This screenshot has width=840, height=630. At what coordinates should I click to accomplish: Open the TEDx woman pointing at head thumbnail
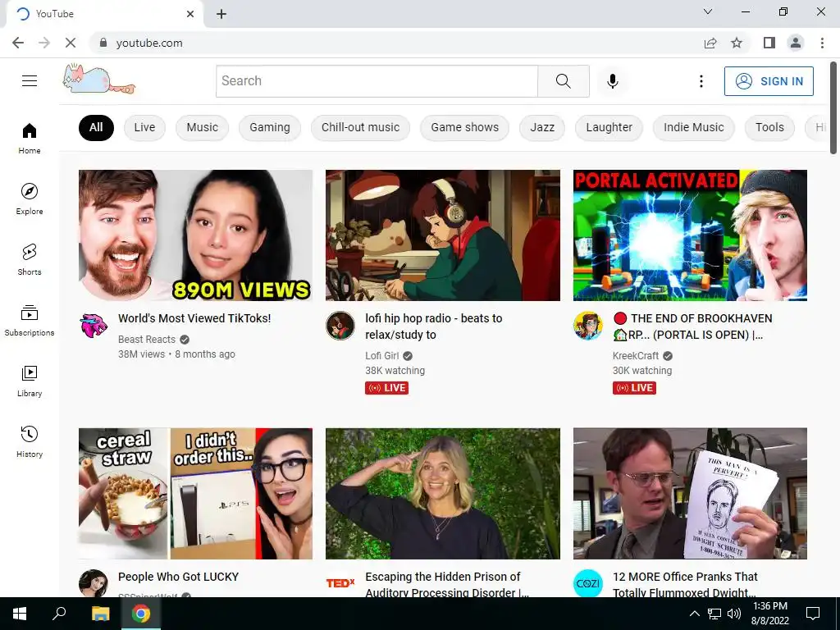click(442, 493)
